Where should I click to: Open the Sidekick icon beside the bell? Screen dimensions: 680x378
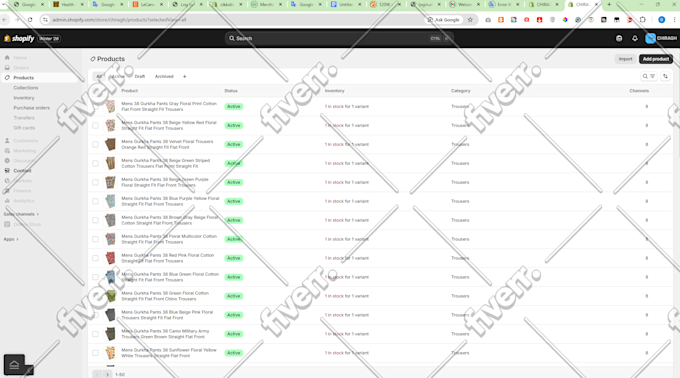(x=619, y=39)
